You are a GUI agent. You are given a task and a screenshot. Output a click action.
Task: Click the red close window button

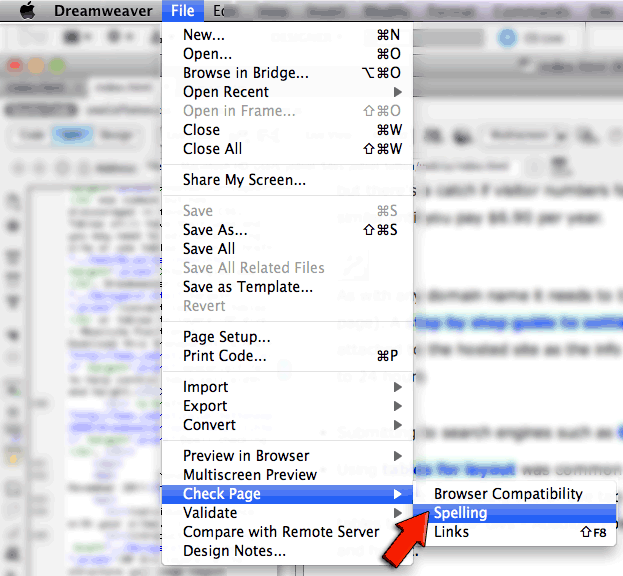point(15,66)
